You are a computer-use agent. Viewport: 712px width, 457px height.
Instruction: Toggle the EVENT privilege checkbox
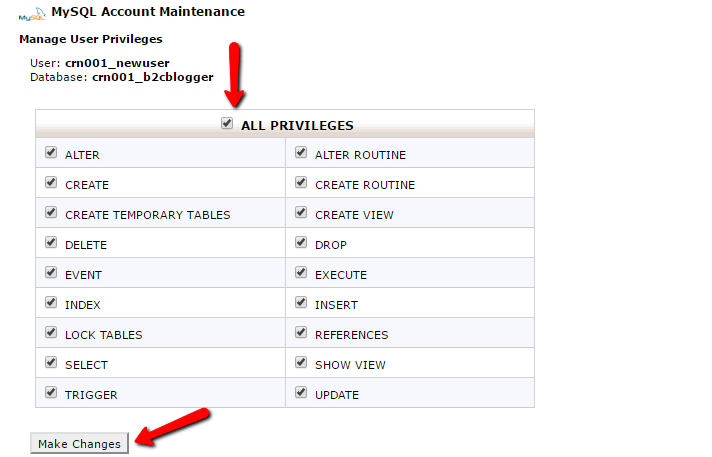(51, 272)
